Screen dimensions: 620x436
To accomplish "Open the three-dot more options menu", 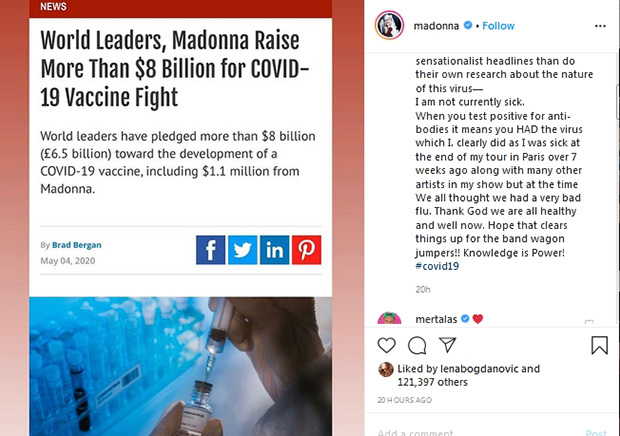I will point(599,25).
